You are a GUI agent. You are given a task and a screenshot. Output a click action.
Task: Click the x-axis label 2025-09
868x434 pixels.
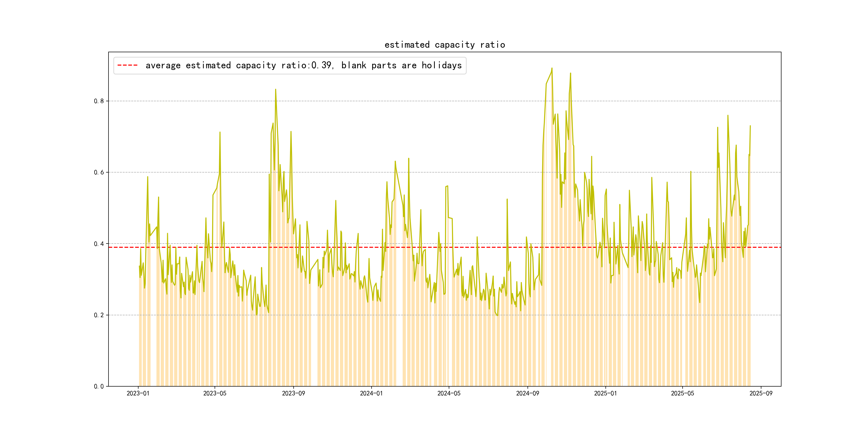[761, 393]
